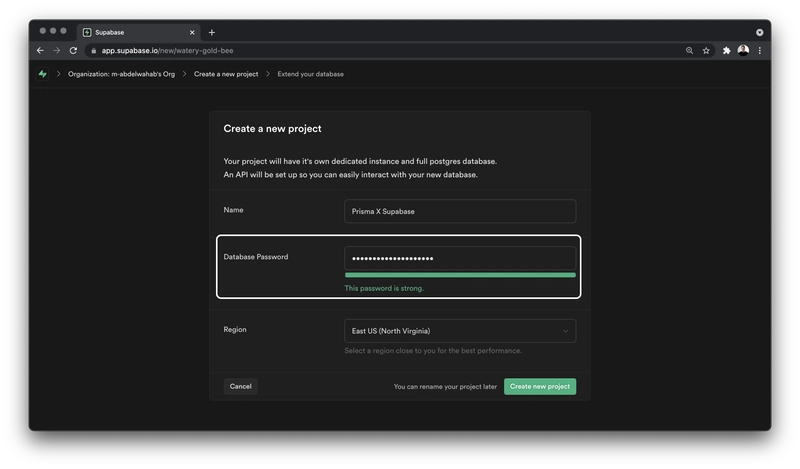Viewport: 800px width, 469px height.
Task: Click the address bar URL
Action: tap(167, 51)
